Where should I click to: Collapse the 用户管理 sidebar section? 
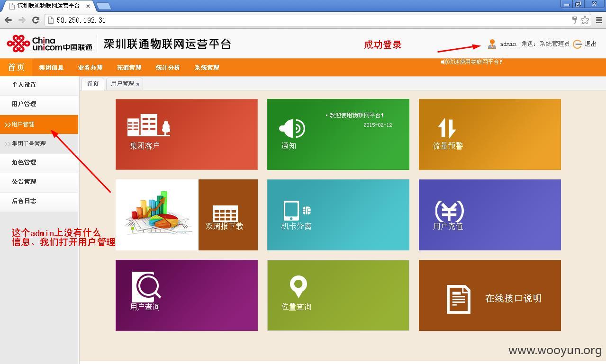pos(39,104)
